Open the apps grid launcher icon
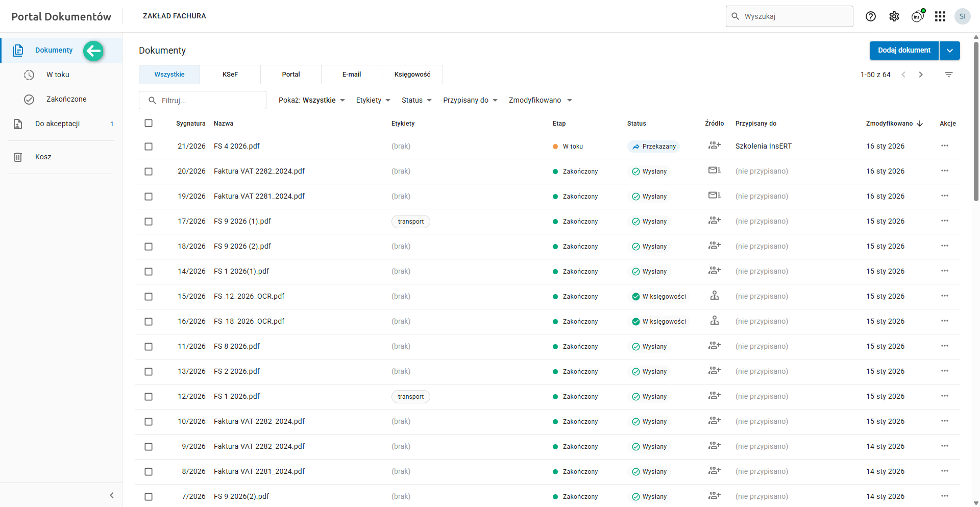 click(x=940, y=16)
